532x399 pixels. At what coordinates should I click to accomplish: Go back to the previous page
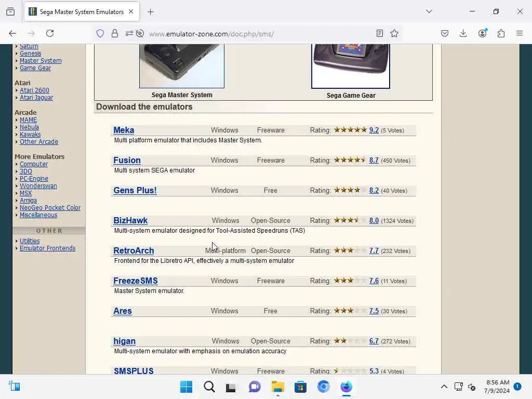click(12, 33)
